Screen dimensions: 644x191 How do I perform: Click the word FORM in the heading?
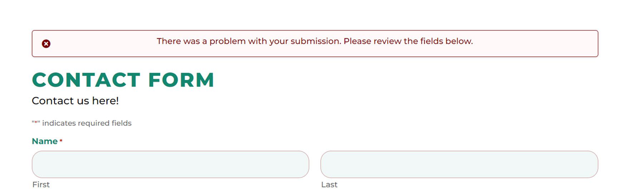tap(181, 80)
